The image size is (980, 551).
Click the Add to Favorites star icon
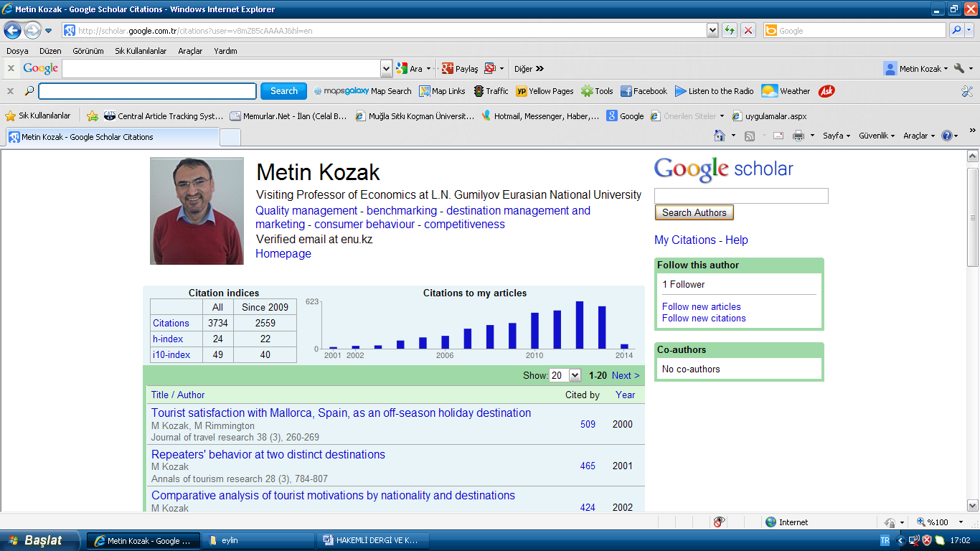[93, 116]
